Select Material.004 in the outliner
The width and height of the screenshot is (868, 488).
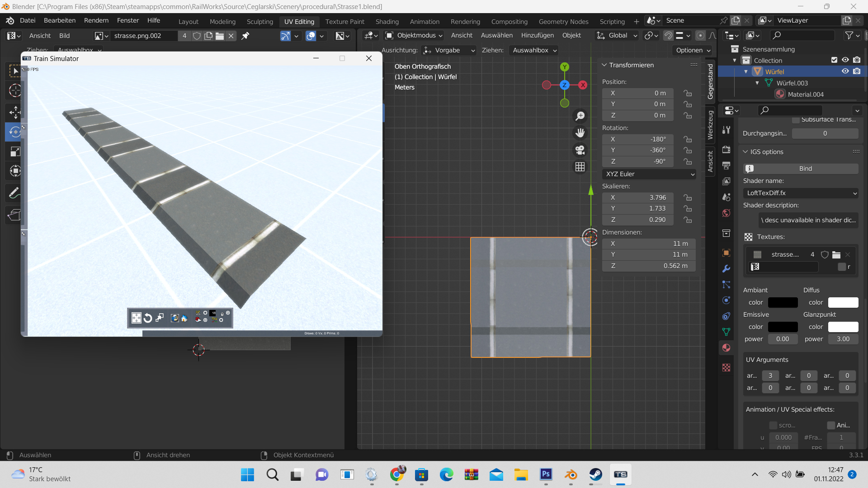pyautogui.click(x=806, y=94)
